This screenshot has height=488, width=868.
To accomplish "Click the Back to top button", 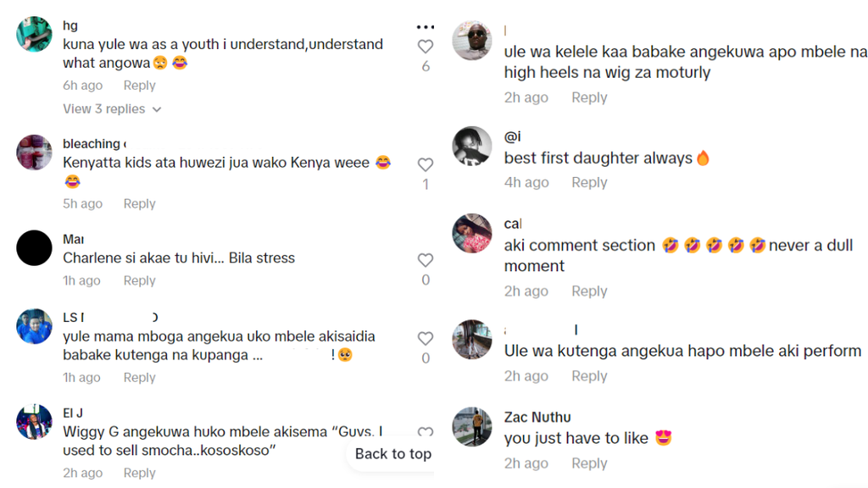I will coord(392,454).
